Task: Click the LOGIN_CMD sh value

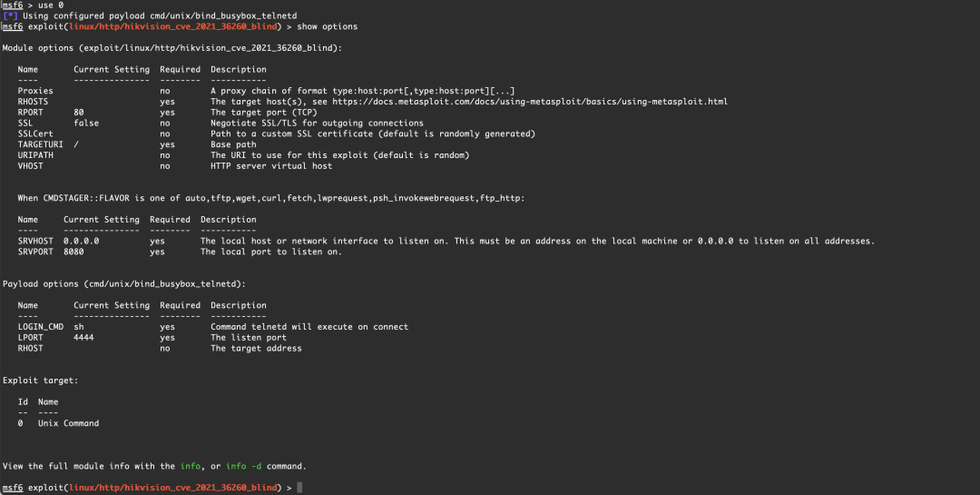Action: (79, 327)
